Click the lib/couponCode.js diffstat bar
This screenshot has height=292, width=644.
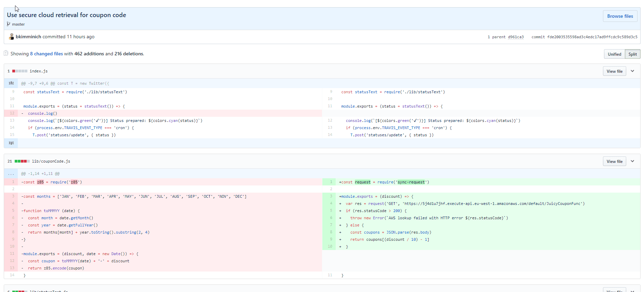pos(22,161)
